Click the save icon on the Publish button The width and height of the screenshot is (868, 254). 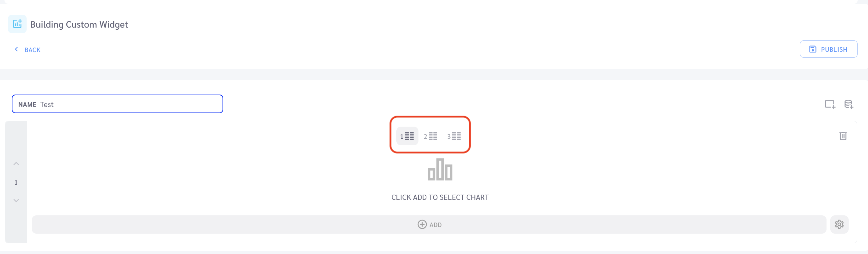tap(813, 49)
